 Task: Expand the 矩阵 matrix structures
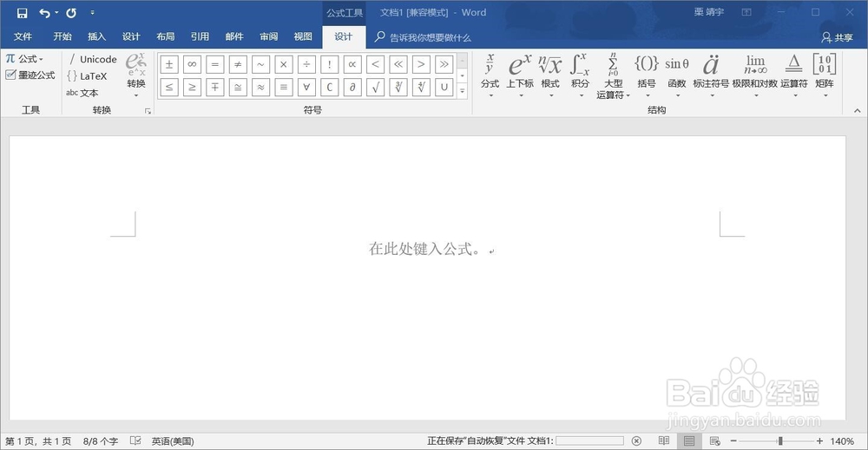pyautogui.click(x=825, y=75)
